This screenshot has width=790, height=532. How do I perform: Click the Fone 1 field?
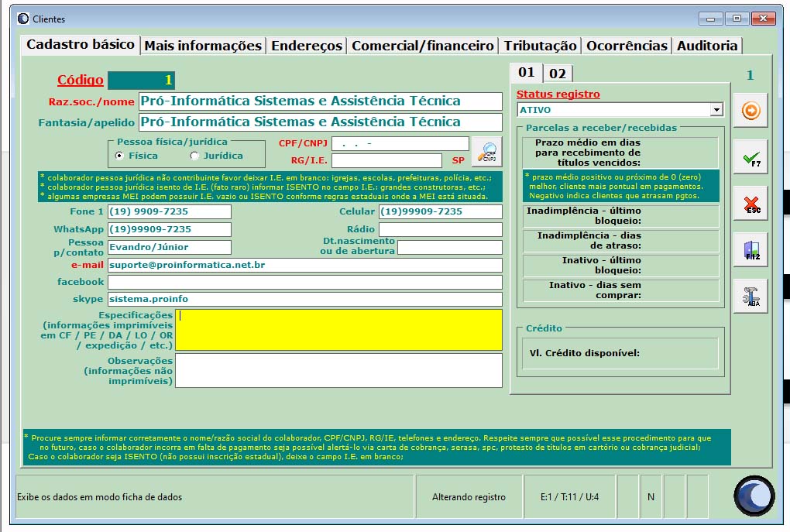click(x=170, y=211)
